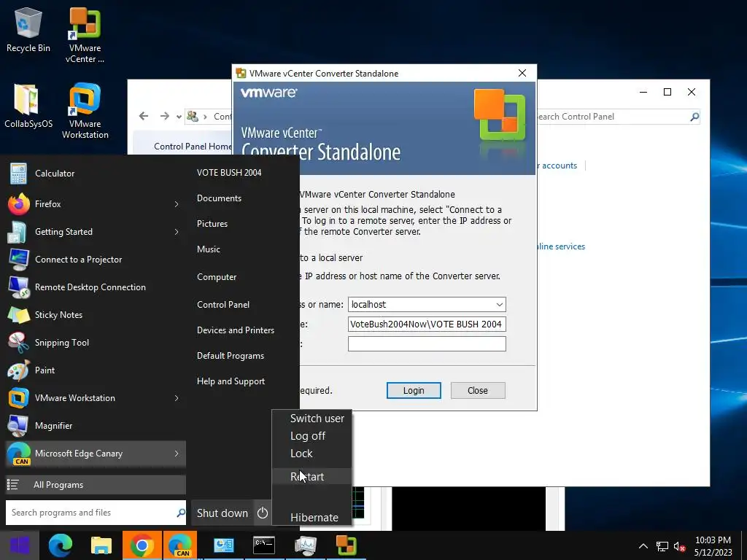
Task: Open CollabSysOS folder on desktop
Action: (x=28, y=106)
